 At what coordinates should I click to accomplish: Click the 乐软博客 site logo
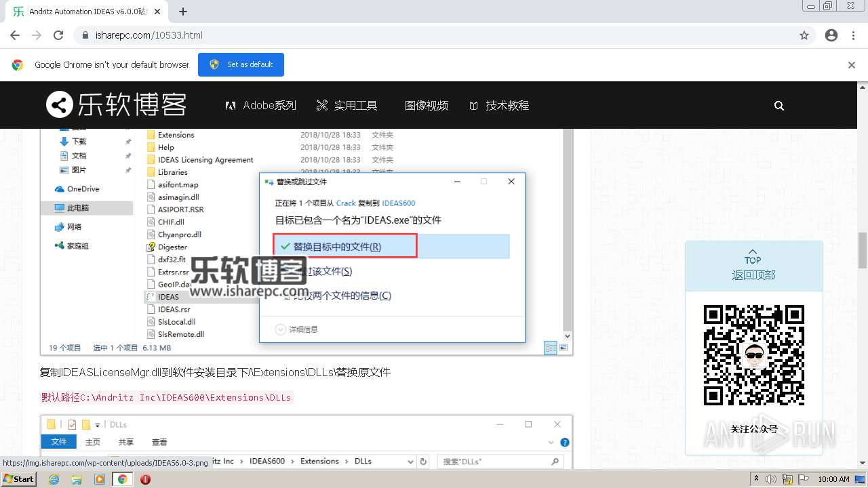[x=116, y=105]
